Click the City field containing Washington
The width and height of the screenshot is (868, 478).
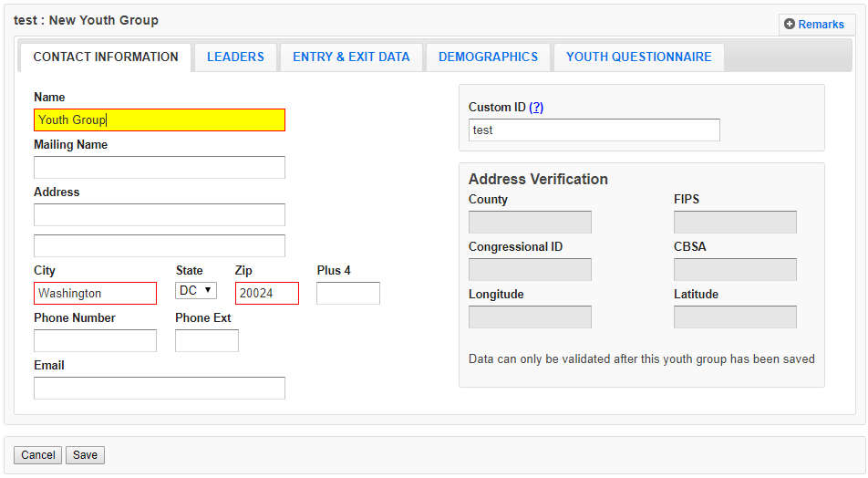(95, 294)
